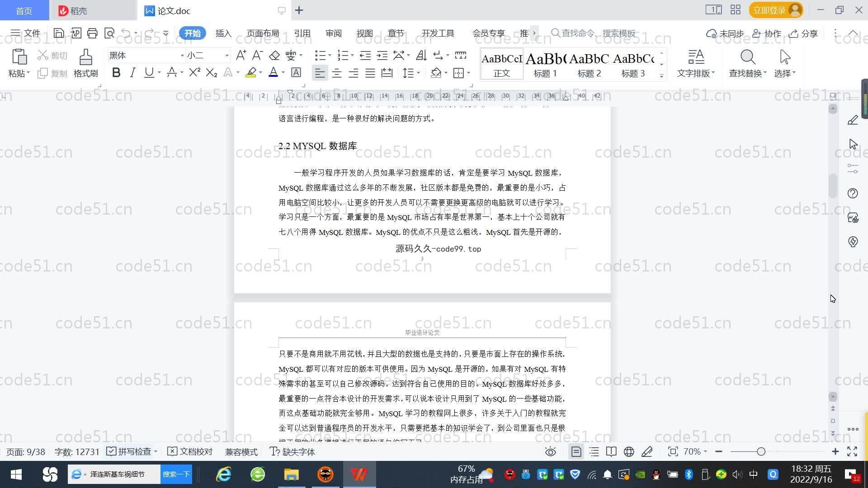Viewport: 868px width, 488px height.
Task: Click the save document icon
Action: tap(58, 33)
